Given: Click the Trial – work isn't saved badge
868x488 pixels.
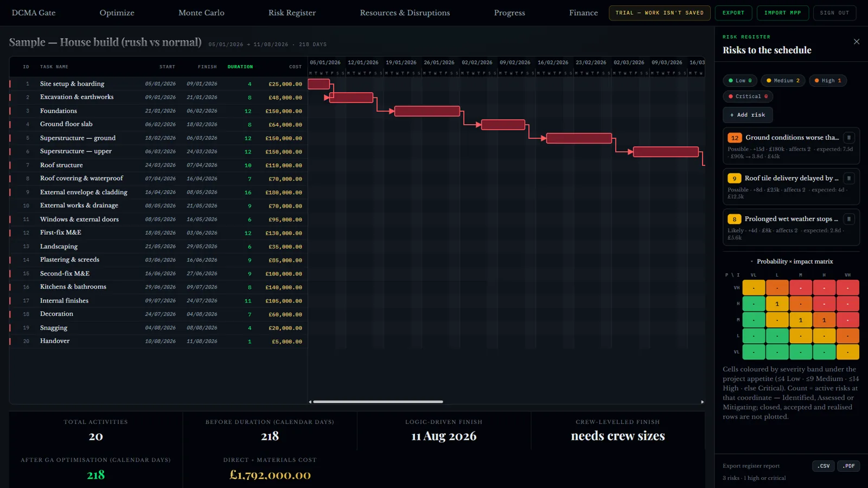Looking at the screenshot, I should point(659,13).
